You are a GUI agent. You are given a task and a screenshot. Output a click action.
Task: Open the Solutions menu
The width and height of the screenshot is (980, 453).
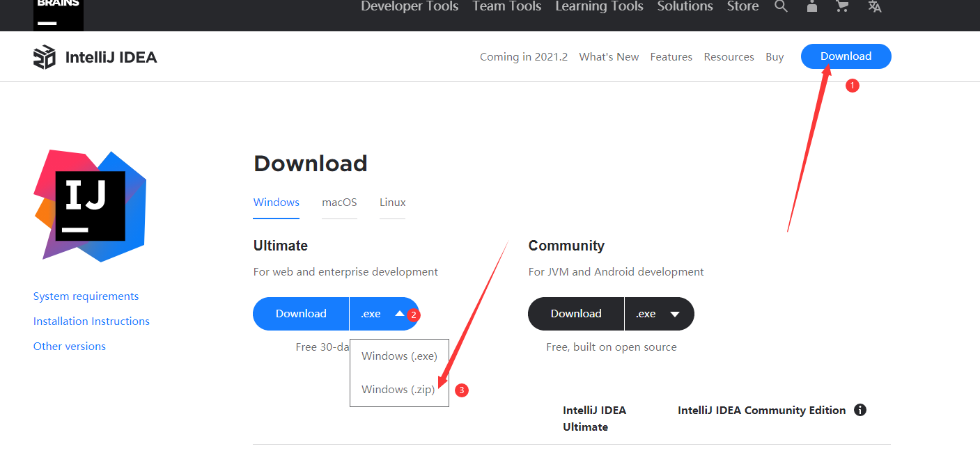(685, 6)
